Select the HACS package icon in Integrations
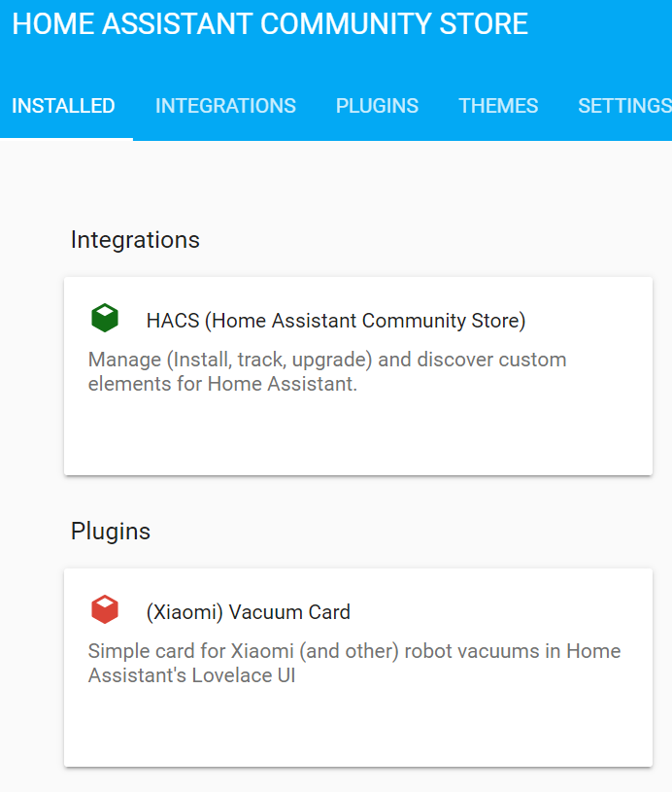Viewport: 672px width, 792px height. click(104, 317)
